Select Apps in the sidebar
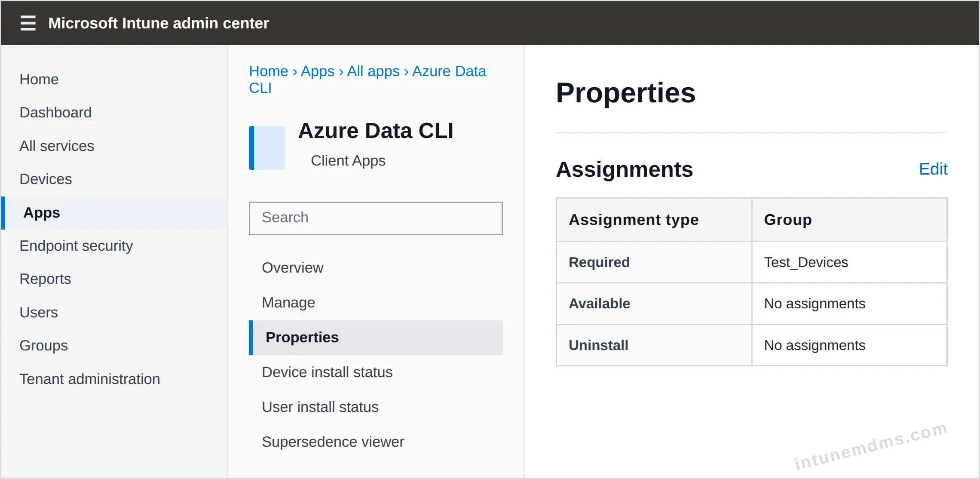 pos(115,213)
